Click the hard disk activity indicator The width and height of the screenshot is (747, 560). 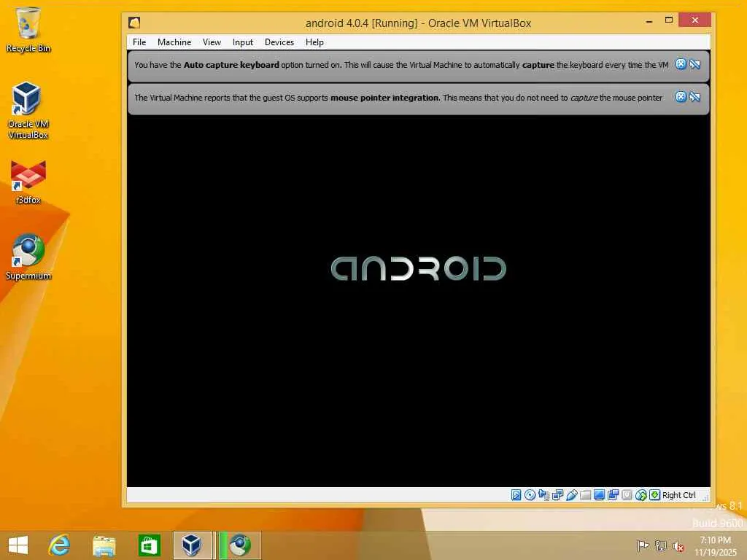pyautogui.click(x=516, y=495)
